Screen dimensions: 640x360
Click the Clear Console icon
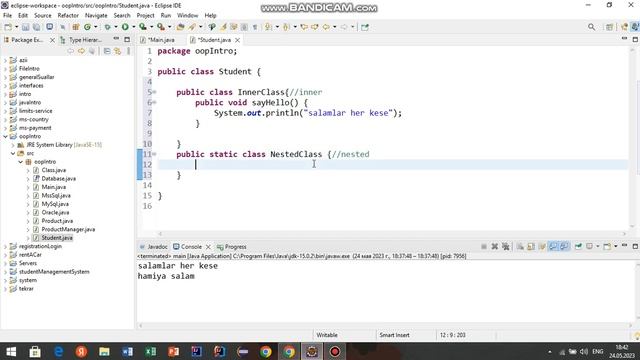[520, 247]
